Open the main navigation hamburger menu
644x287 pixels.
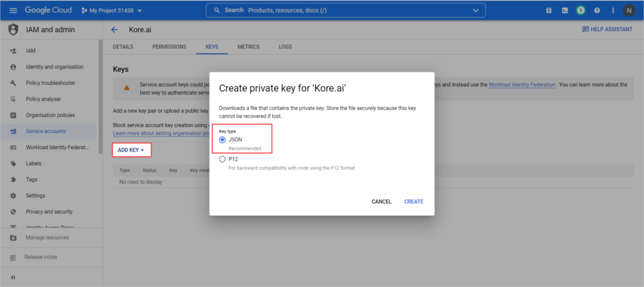pos(13,11)
